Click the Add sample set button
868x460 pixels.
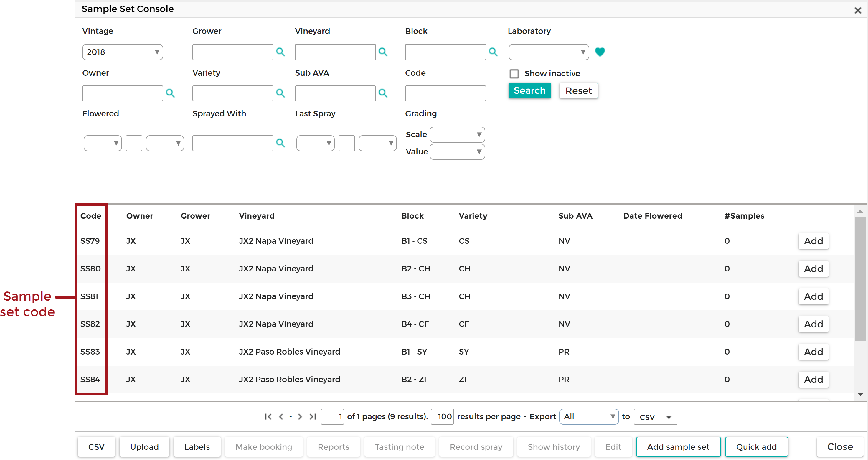(678, 447)
